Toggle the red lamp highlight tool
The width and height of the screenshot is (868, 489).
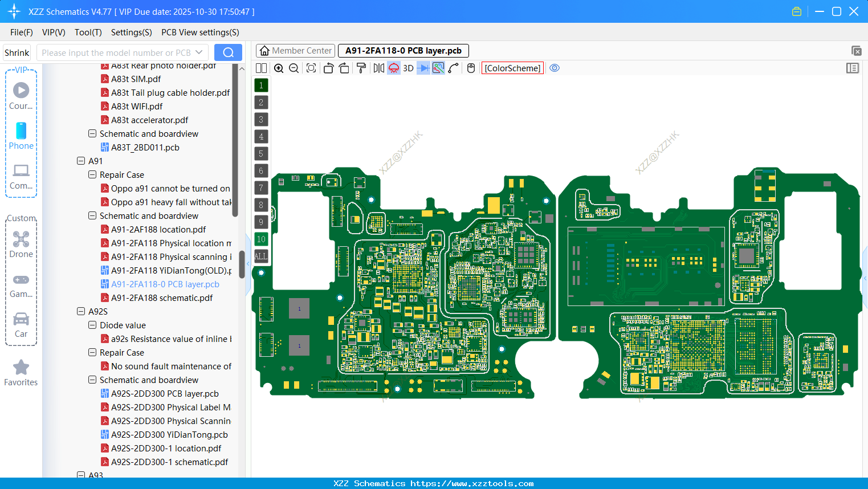(394, 68)
